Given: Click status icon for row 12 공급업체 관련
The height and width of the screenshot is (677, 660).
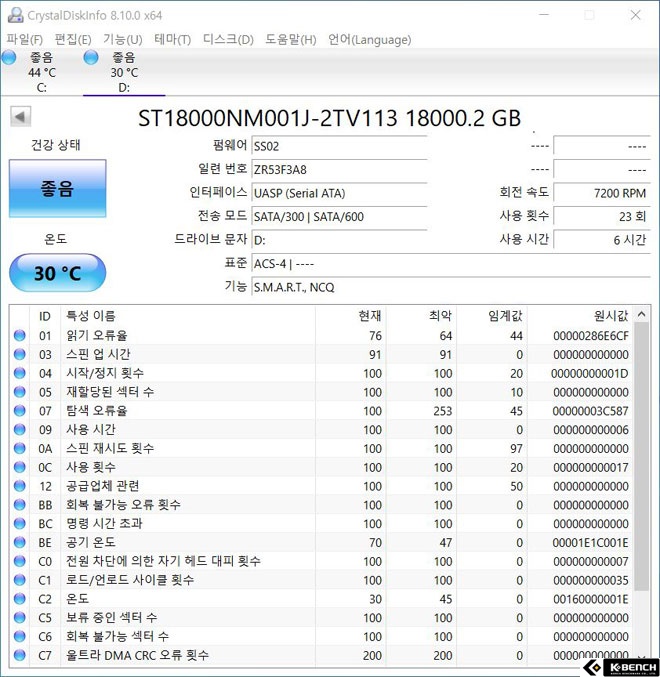Looking at the screenshot, I should pos(20,486).
